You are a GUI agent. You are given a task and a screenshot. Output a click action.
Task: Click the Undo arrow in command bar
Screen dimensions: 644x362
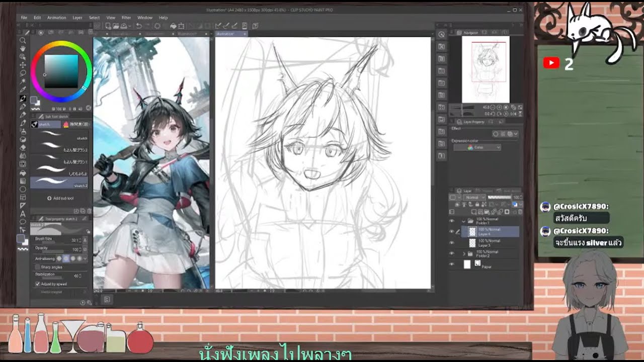pyautogui.click(x=138, y=26)
